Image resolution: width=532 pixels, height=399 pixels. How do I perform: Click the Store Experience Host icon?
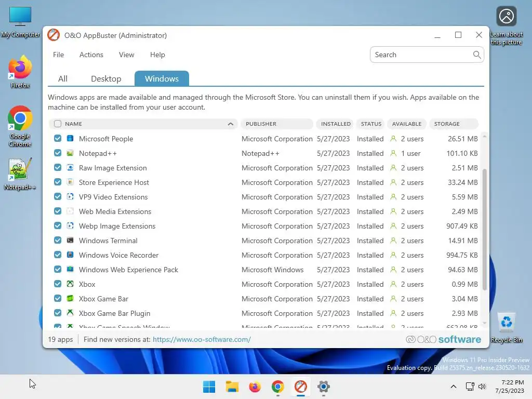tap(70, 182)
